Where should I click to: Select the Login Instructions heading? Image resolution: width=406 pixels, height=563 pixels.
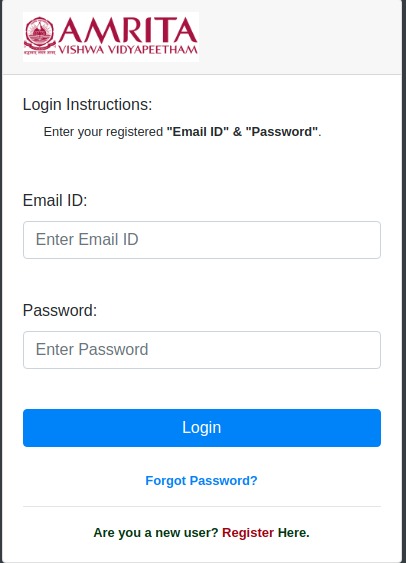coord(88,104)
